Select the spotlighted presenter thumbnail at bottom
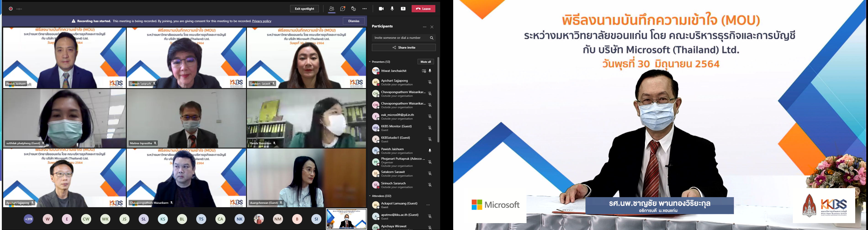Image resolution: width=868 pixels, height=230 pixels. pyautogui.click(x=346, y=219)
